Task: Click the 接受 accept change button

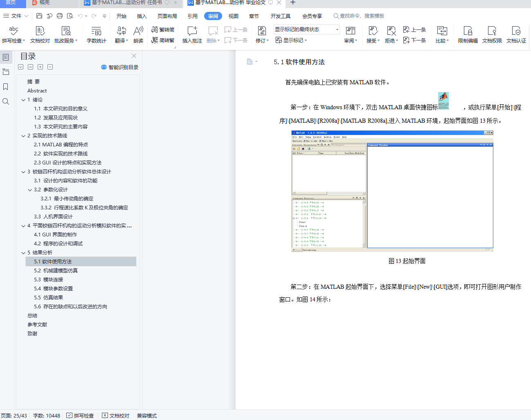Action: [373, 34]
